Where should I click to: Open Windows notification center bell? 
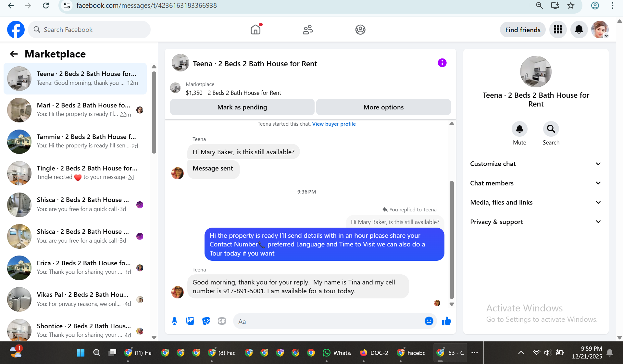tap(610, 353)
